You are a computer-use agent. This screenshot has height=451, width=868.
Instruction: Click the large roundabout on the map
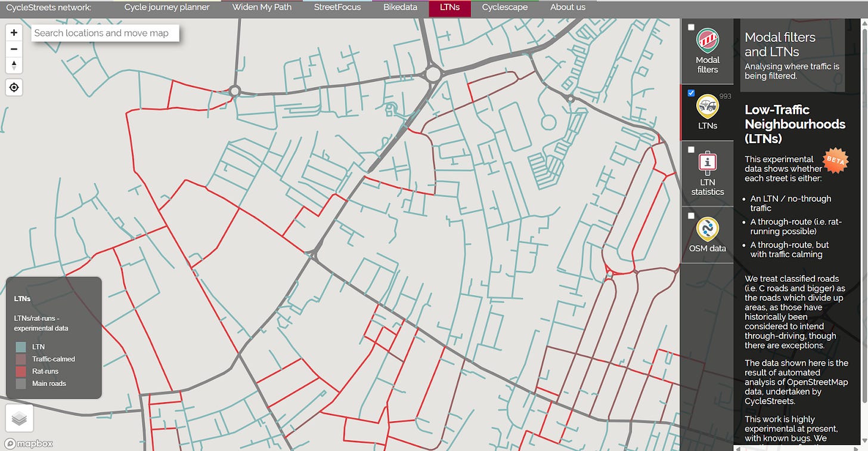pos(433,74)
